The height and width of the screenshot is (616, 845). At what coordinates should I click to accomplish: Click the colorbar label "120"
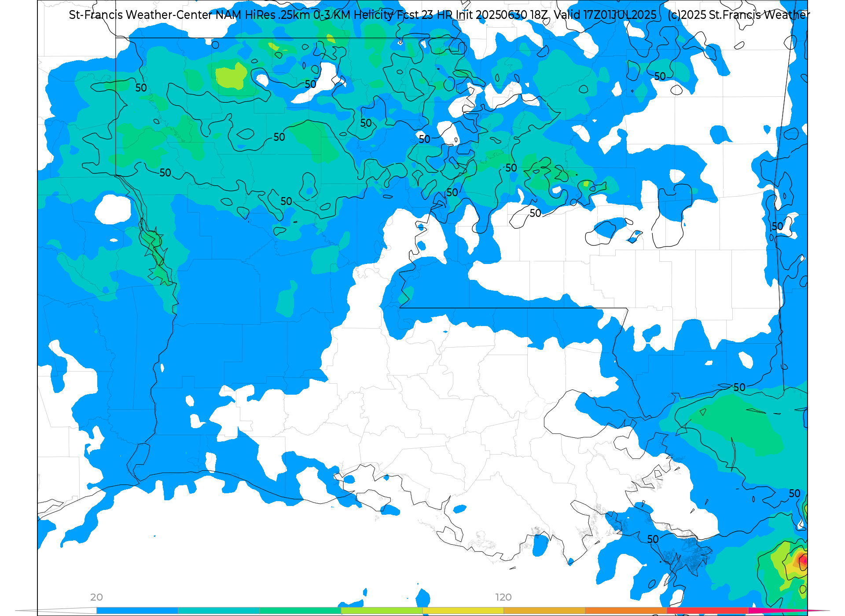pos(503,598)
